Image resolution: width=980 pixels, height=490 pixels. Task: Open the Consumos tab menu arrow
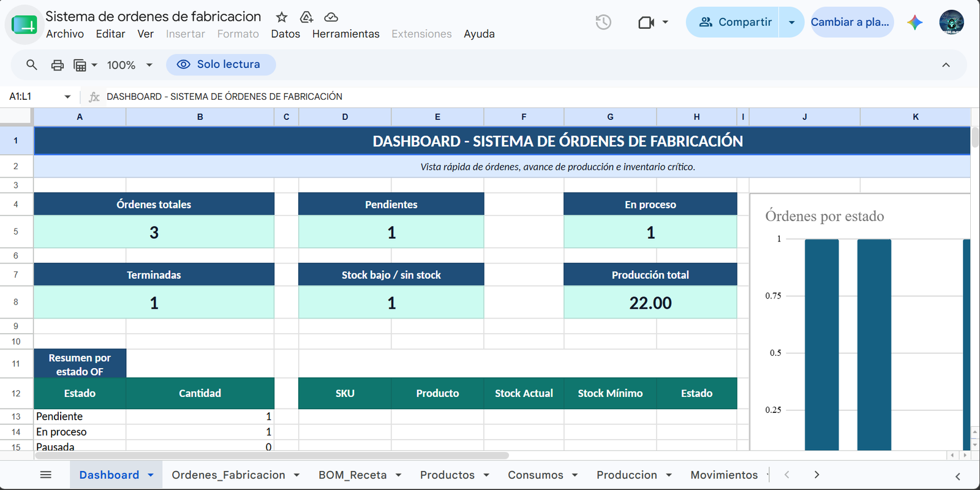575,475
